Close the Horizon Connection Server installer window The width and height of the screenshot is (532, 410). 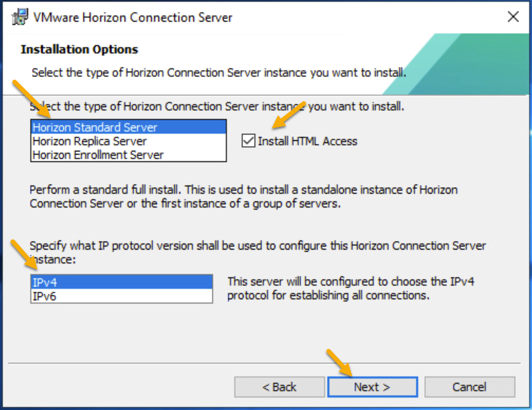(513, 17)
